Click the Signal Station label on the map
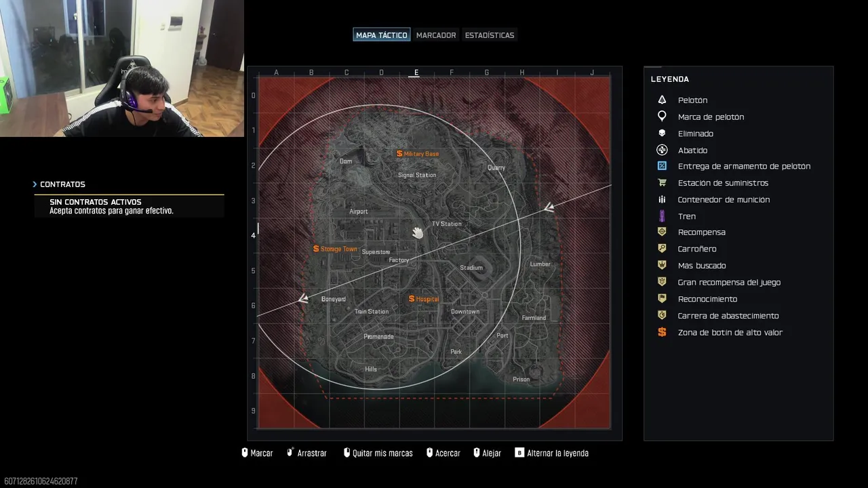Image resolution: width=868 pixels, height=488 pixels. (x=417, y=175)
